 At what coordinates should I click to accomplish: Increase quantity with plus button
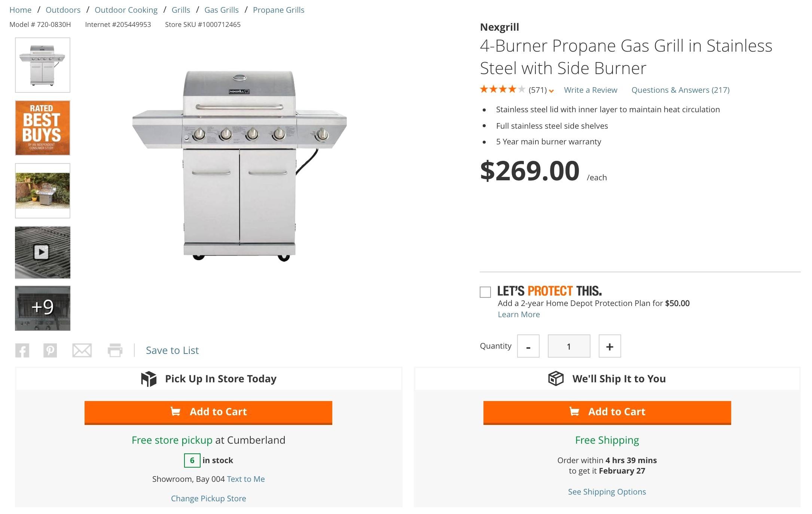610,346
